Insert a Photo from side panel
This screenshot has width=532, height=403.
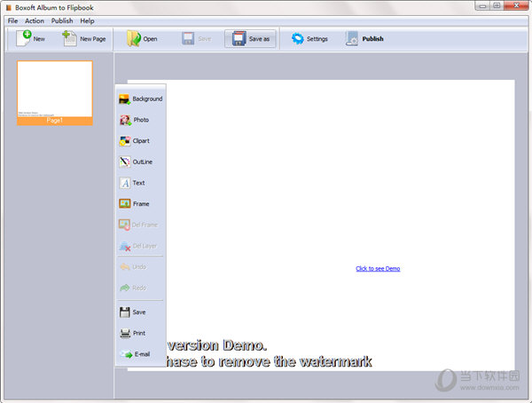(x=135, y=120)
